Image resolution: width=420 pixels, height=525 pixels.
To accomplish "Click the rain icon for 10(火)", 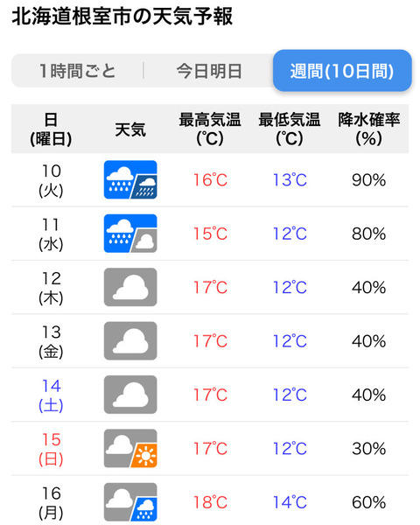I will pos(130,179).
